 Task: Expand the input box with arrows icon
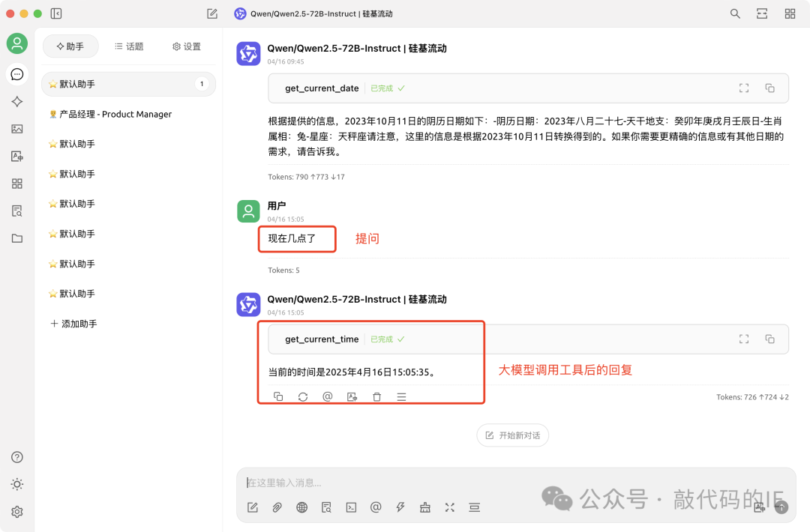point(450,508)
